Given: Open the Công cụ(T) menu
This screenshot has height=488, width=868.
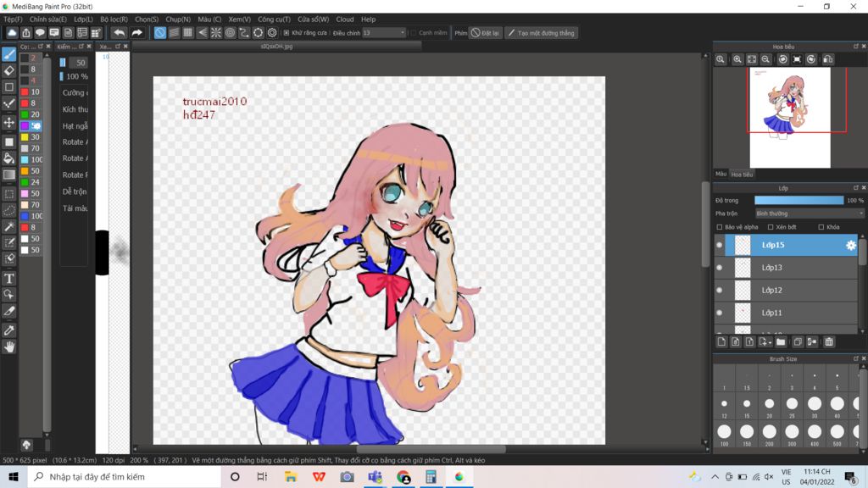Looking at the screenshot, I should click(274, 19).
